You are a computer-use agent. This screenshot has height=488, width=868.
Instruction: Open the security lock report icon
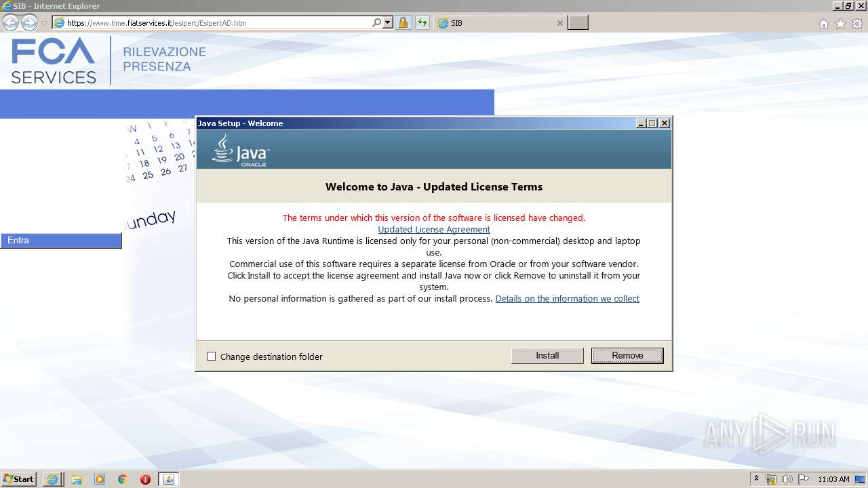pos(403,23)
